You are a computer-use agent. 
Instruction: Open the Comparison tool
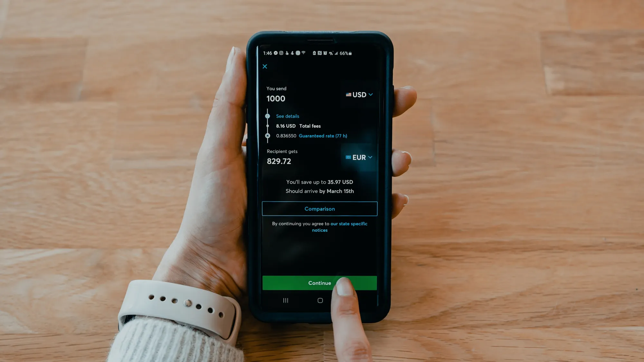(x=319, y=209)
